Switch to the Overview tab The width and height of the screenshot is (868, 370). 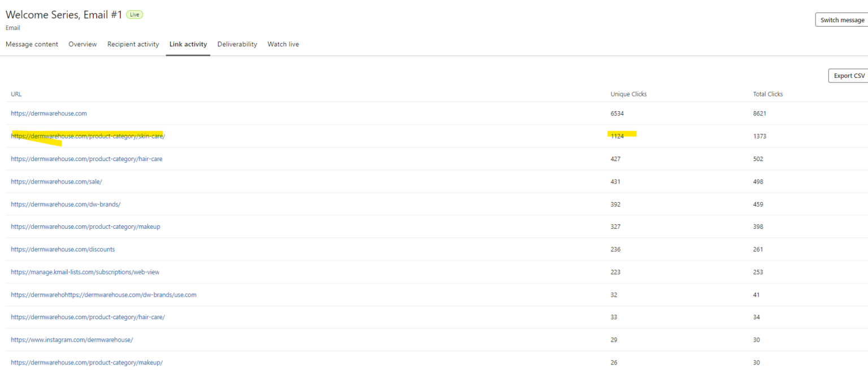pyautogui.click(x=83, y=44)
